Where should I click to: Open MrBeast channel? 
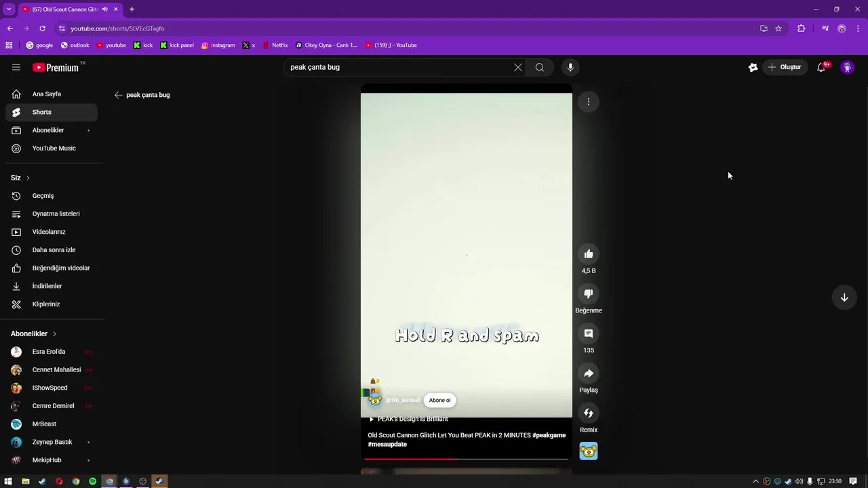[52, 424]
